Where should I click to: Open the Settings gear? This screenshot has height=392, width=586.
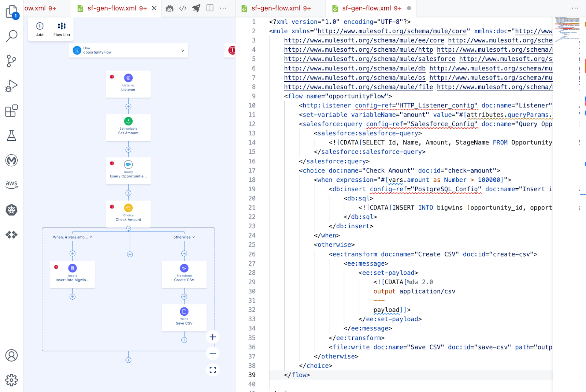(12, 380)
